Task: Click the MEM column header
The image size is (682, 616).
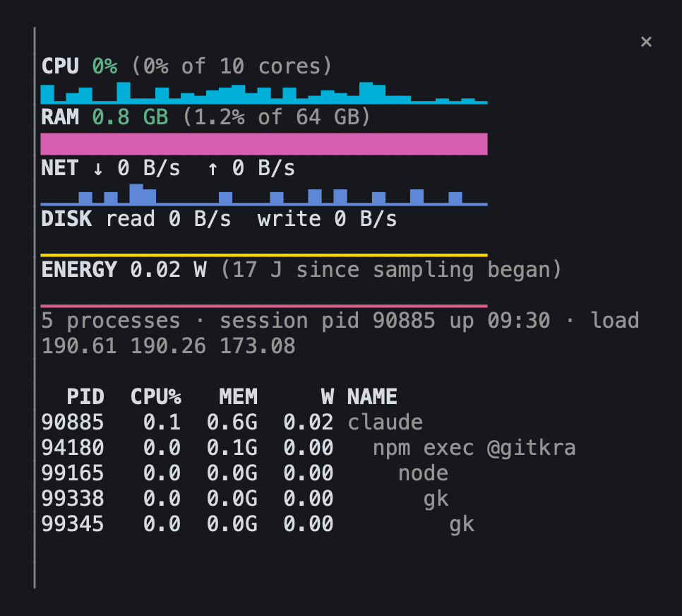Action: coord(239,397)
